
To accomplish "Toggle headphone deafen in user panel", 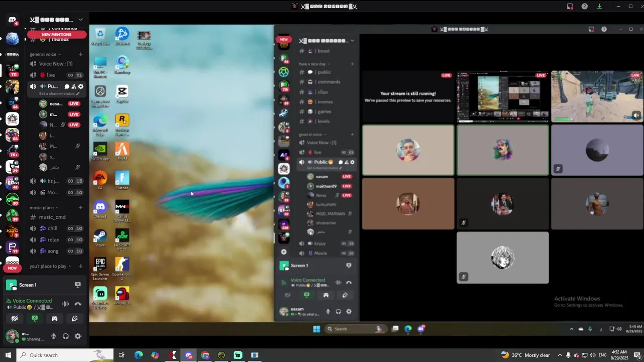I will [x=66, y=336].
